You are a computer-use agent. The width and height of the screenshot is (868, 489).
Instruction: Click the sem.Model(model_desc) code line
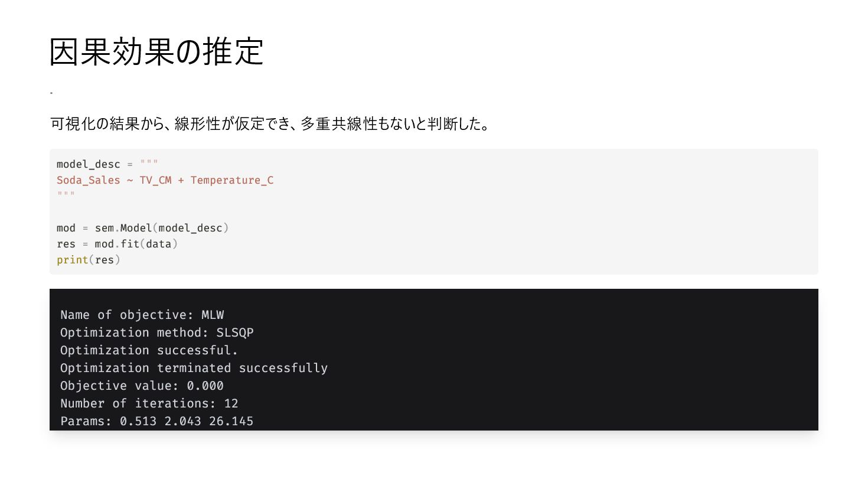143,228
